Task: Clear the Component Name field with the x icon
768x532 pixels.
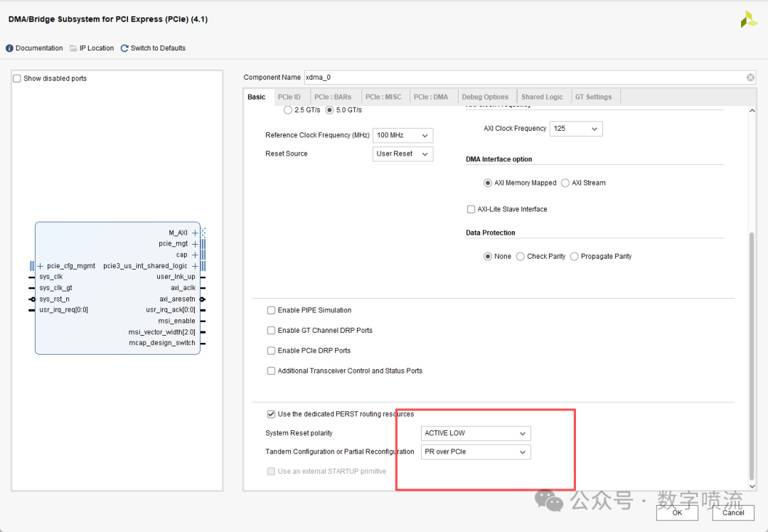Action: click(750, 78)
